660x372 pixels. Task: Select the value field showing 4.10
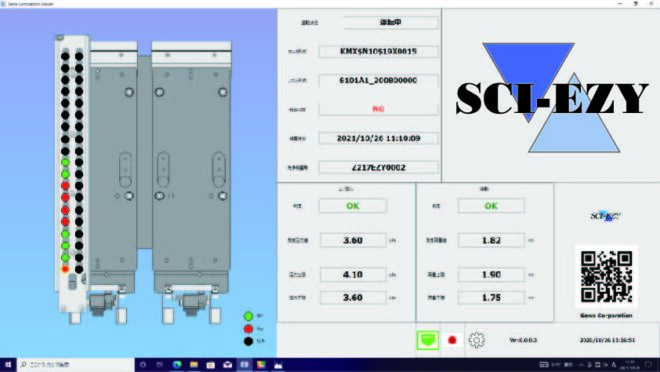pyautogui.click(x=353, y=275)
